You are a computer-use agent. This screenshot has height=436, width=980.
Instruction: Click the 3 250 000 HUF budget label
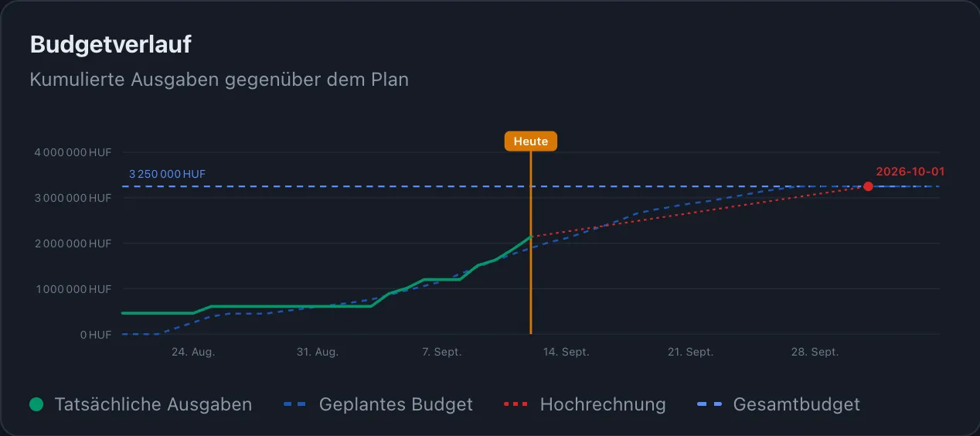[x=168, y=174]
